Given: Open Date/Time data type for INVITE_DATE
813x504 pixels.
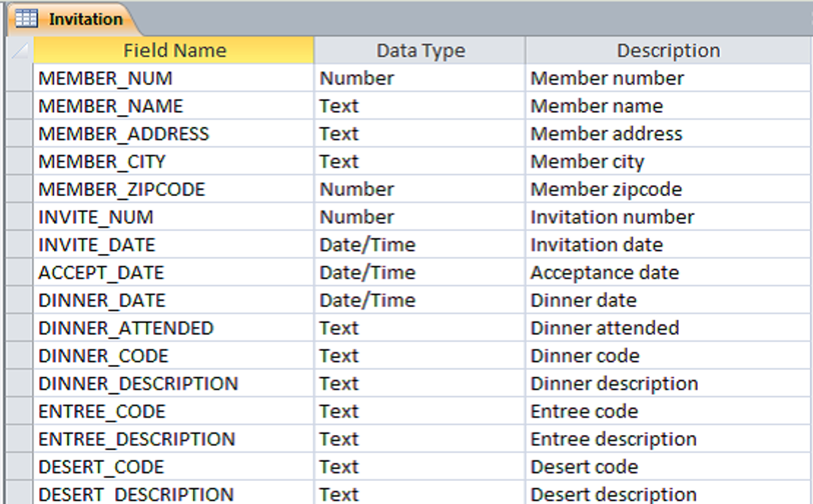Looking at the screenshot, I should point(419,245).
